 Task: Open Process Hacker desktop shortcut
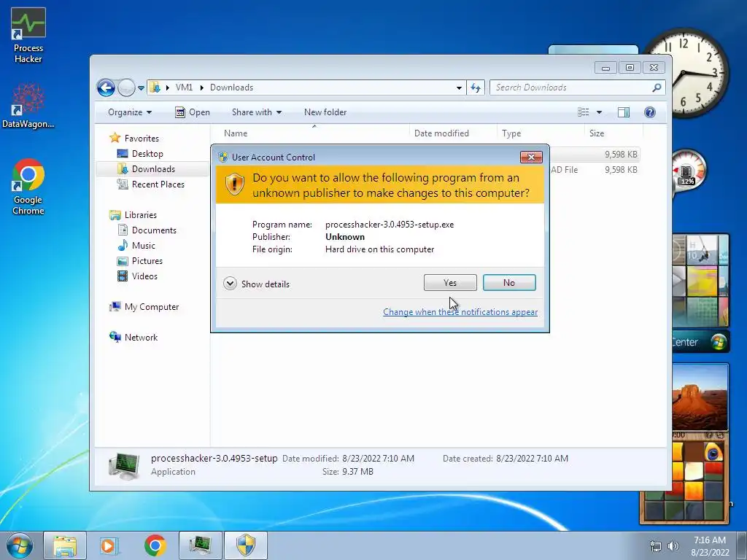tap(28, 36)
